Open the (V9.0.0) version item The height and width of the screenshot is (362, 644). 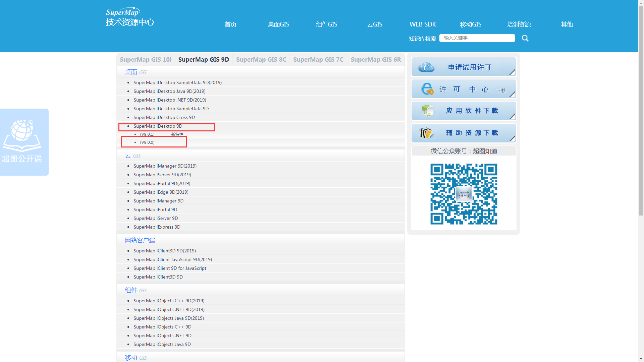[x=147, y=142]
